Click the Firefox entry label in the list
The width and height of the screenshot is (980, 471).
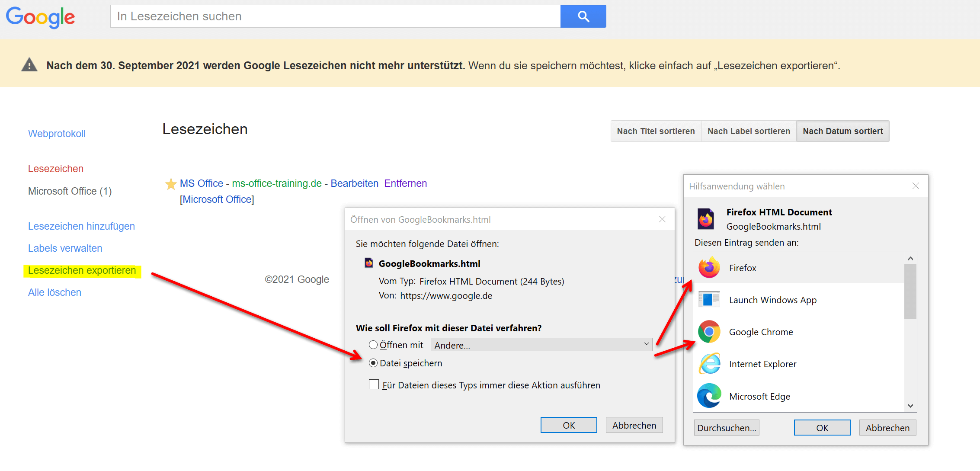pos(743,268)
